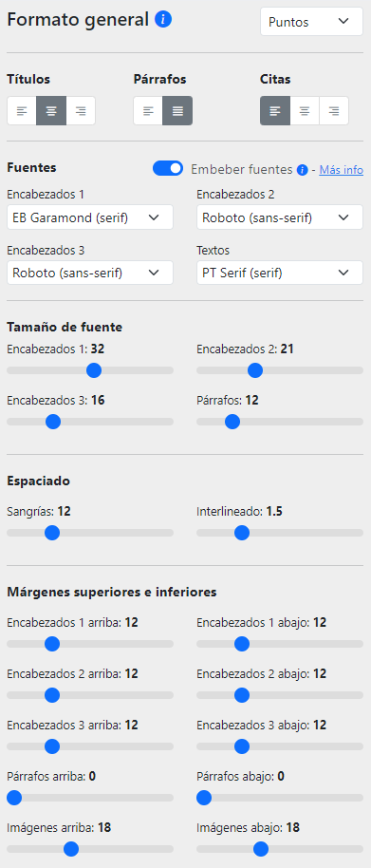Screen dimensions: 371x868
Task: Expand the Encabezados 2 font dropdown
Action: [x=280, y=217]
